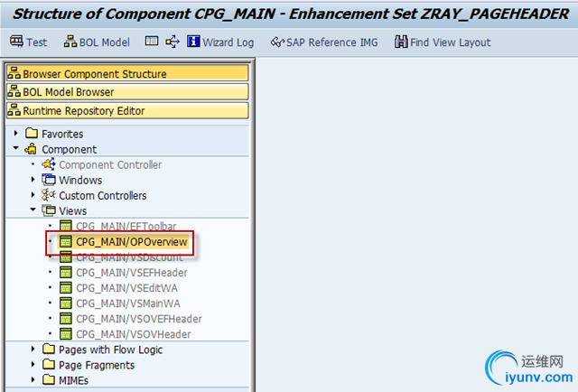Image resolution: width=578 pixels, height=392 pixels.
Task: Collapse the Views node
Action: (x=33, y=210)
